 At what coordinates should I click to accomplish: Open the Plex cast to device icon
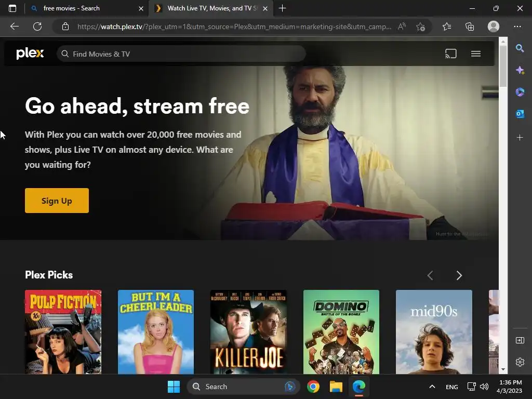(450, 54)
